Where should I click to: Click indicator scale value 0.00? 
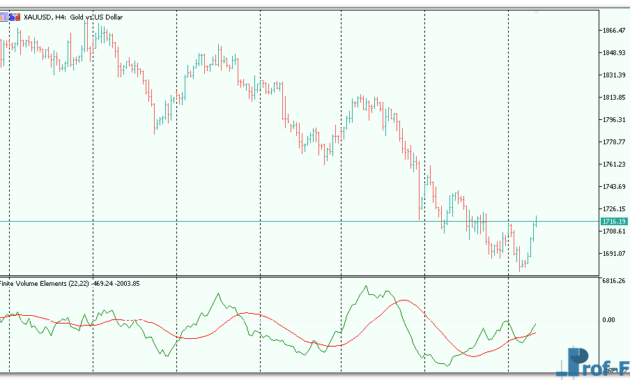(x=609, y=320)
